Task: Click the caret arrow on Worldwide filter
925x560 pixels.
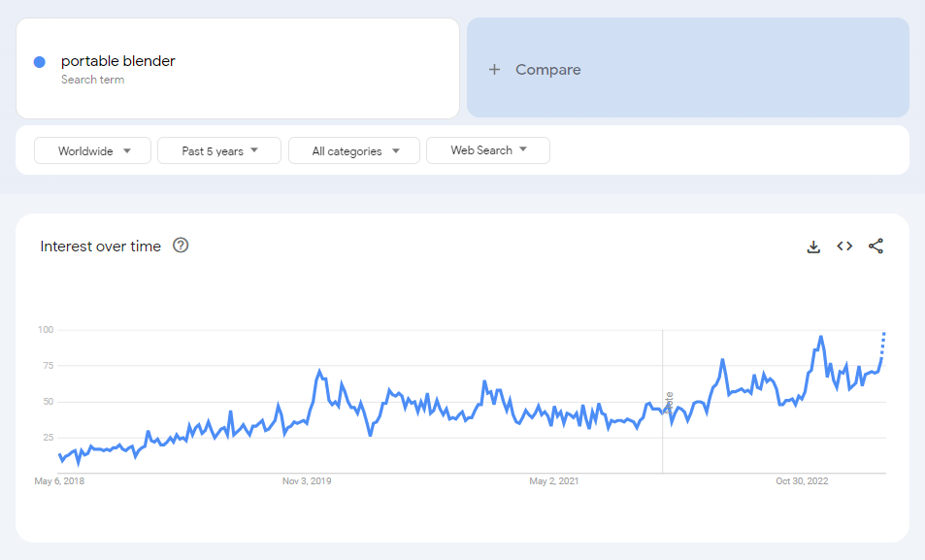Action: click(x=127, y=150)
